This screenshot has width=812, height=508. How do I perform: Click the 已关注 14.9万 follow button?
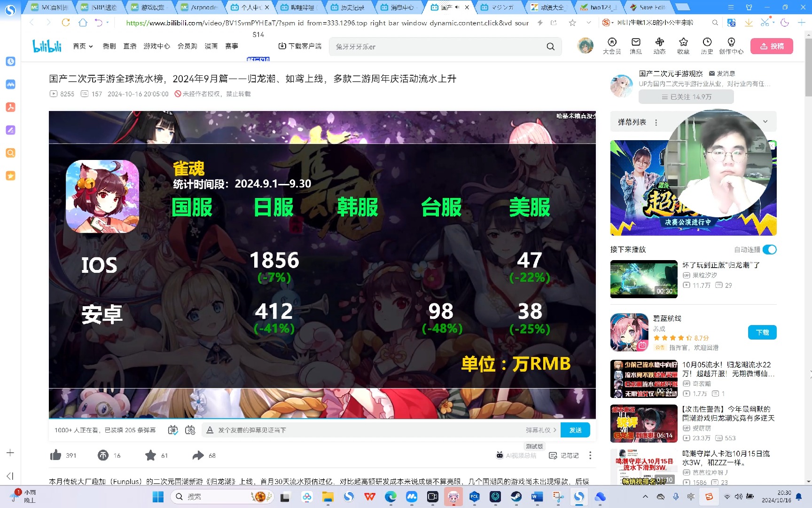pyautogui.click(x=686, y=96)
